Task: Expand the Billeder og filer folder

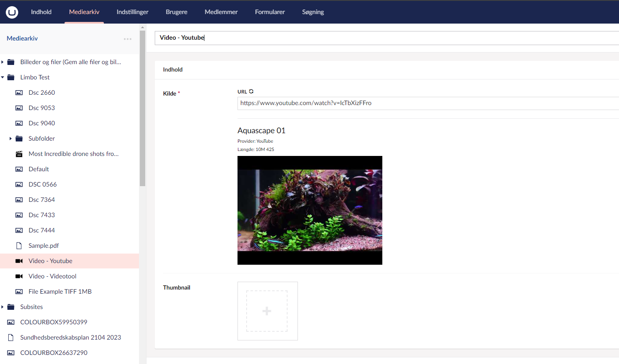Action: pos(2,62)
